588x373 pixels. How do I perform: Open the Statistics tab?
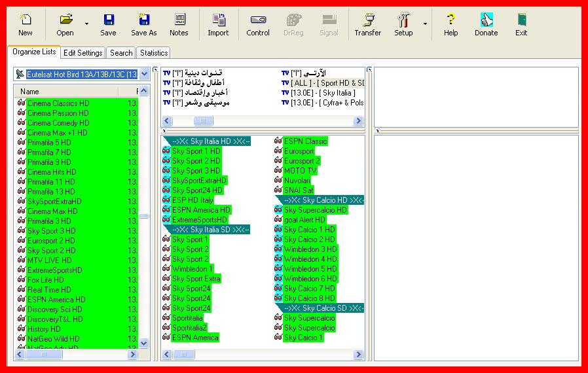(154, 53)
